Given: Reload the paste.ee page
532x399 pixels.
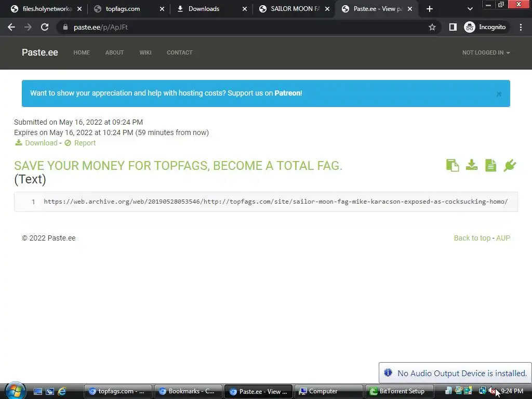Looking at the screenshot, I should (45, 27).
